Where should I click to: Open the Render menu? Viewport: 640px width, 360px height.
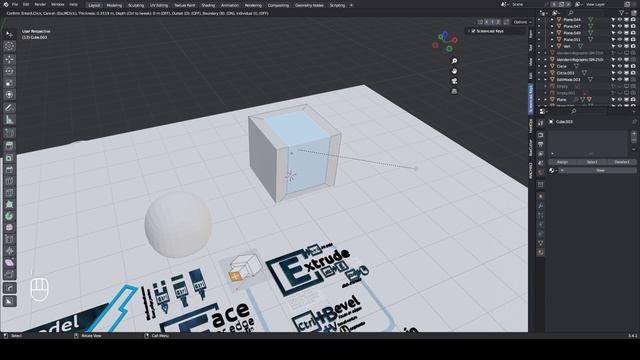point(40,4)
